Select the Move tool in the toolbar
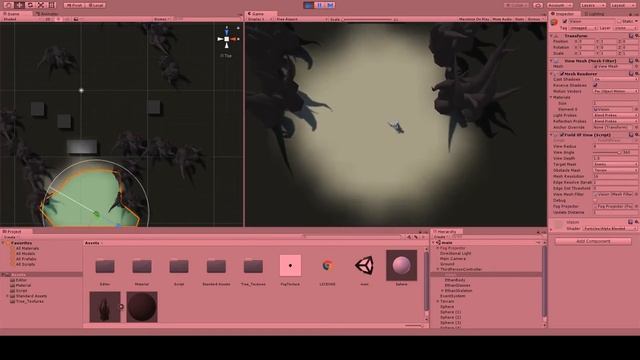 pos(19,5)
